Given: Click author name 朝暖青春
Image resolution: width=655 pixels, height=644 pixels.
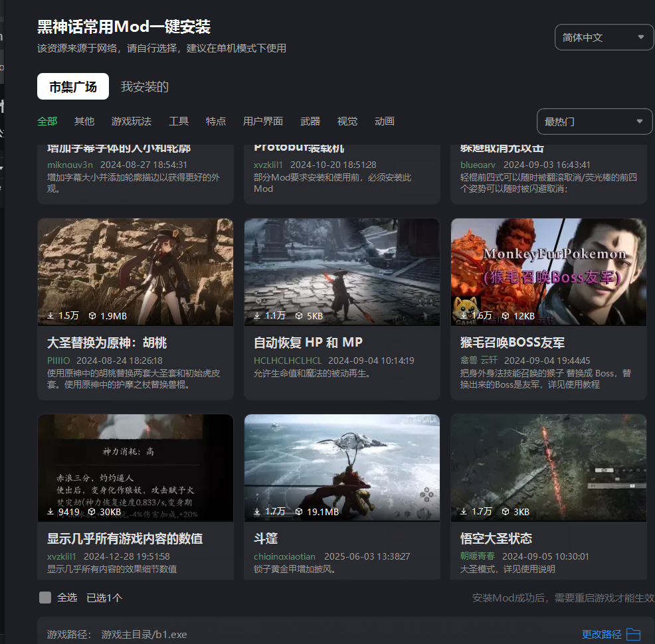Looking at the screenshot, I should coord(478,556).
